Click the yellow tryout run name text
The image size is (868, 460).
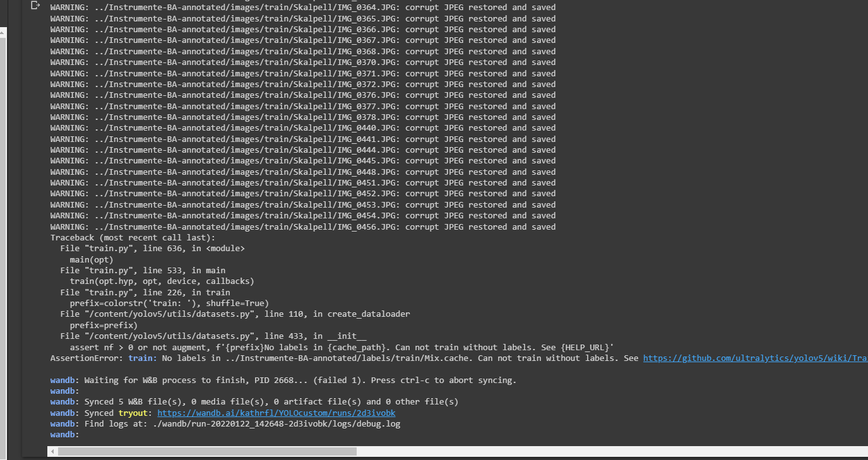(x=133, y=413)
